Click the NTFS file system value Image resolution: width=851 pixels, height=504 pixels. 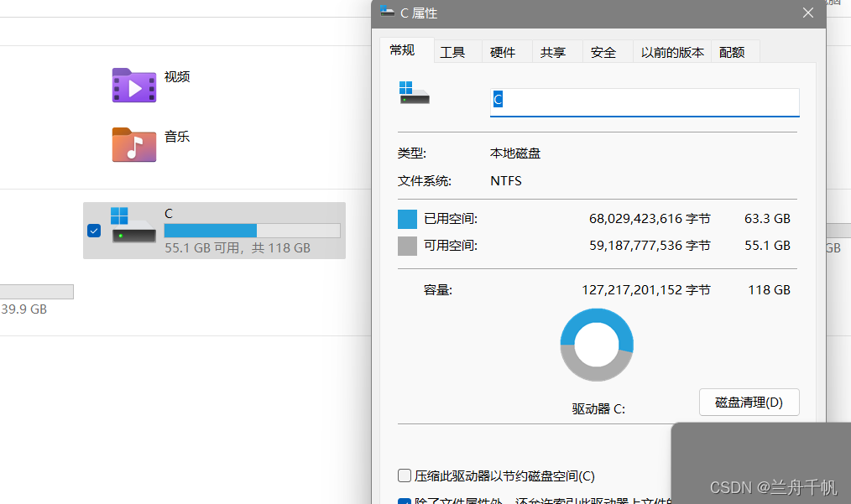(x=506, y=180)
